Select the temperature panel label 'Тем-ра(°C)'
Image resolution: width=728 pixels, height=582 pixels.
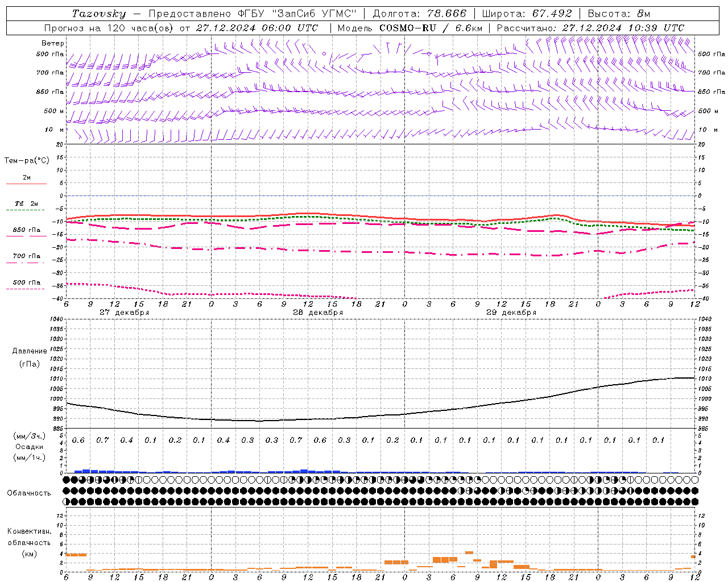[x=27, y=161]
